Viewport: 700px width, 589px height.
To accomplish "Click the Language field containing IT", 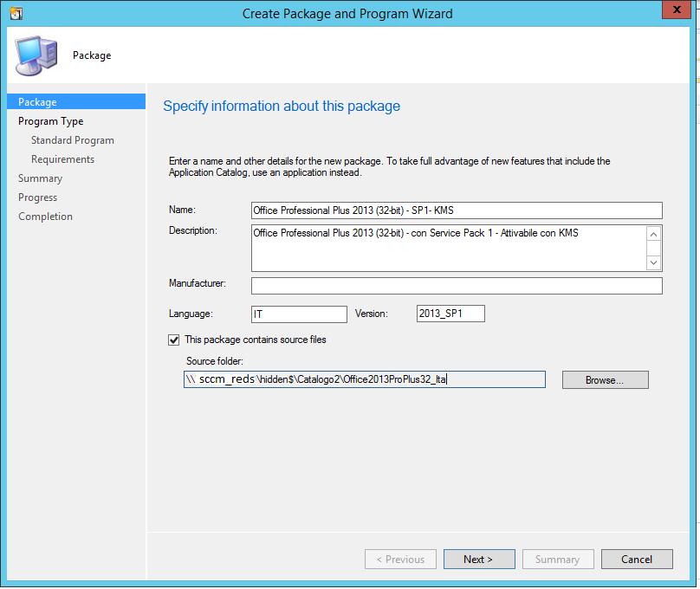I will (299, 314).
